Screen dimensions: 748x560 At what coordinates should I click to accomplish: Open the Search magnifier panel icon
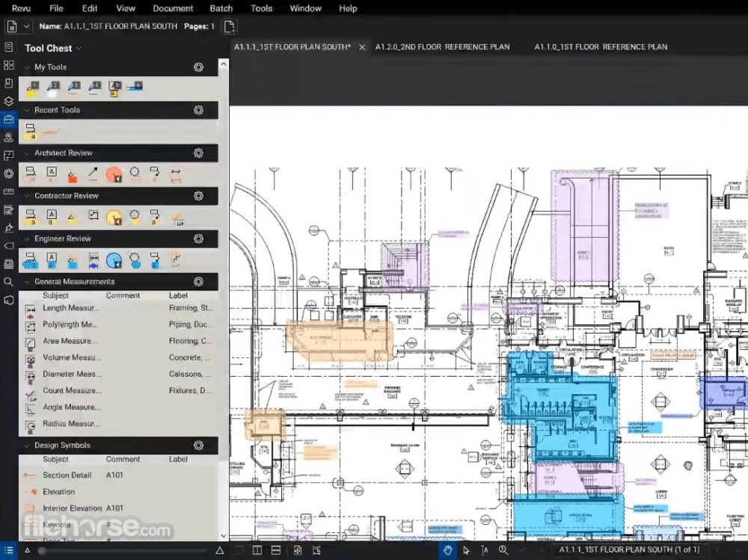8,282
